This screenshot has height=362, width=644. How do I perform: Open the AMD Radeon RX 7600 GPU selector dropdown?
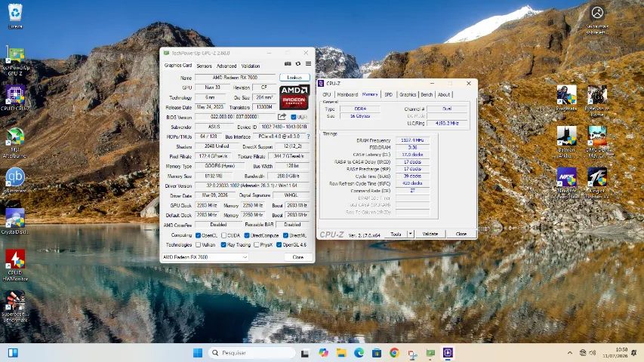click(205, 257)
